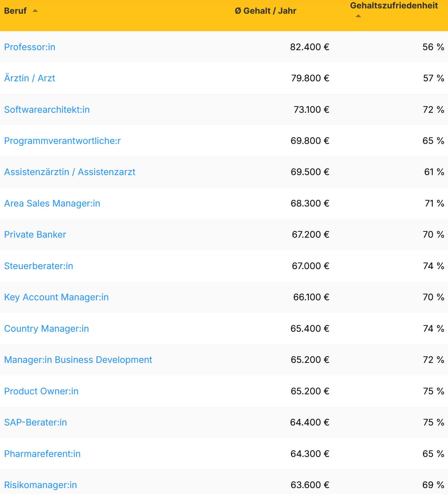This screenshot has height=494, width=448.
Task: Click the sort arrow next to Beruf
Action: coord(35,11)
